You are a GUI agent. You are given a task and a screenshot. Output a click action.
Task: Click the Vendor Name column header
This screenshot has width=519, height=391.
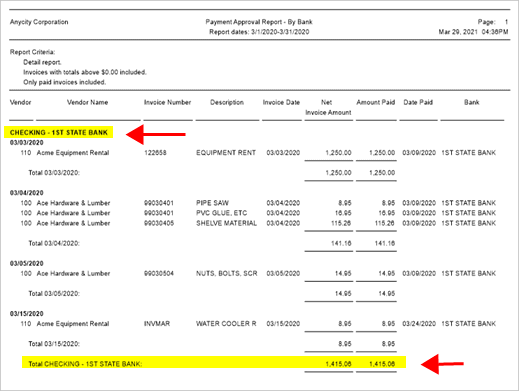[87, 102]
